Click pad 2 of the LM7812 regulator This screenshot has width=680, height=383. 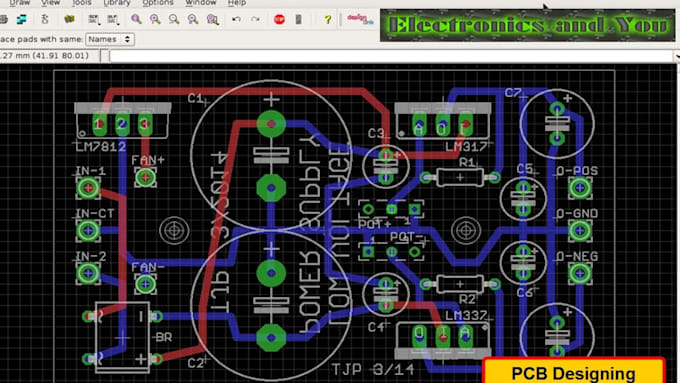(x=122, y=124)
